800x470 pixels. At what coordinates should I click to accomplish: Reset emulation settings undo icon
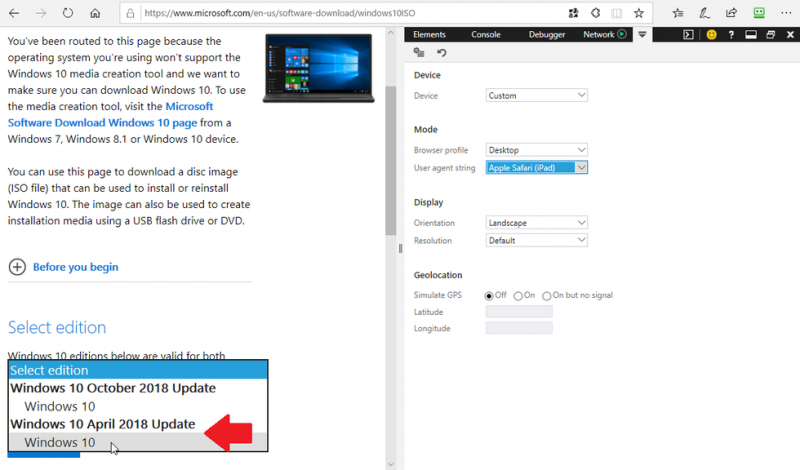pos(442,53)
